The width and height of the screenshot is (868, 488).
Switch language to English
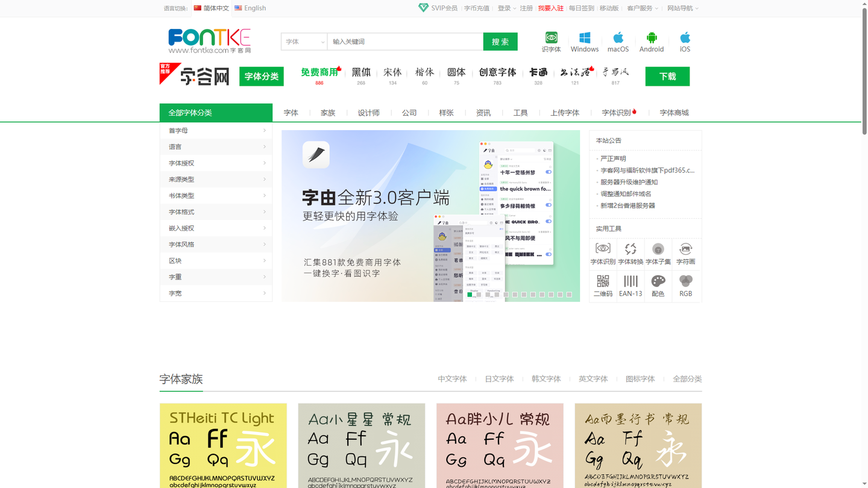click(x=250, y=8)
